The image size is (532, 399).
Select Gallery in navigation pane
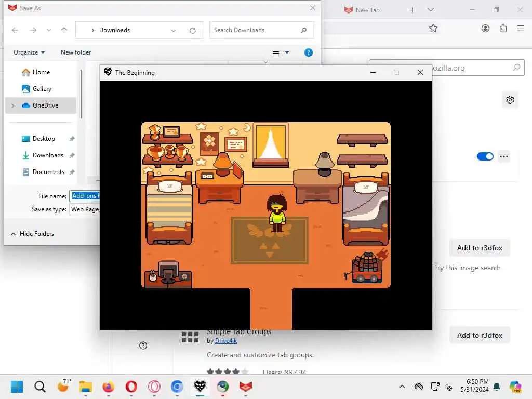coord(41,88)
